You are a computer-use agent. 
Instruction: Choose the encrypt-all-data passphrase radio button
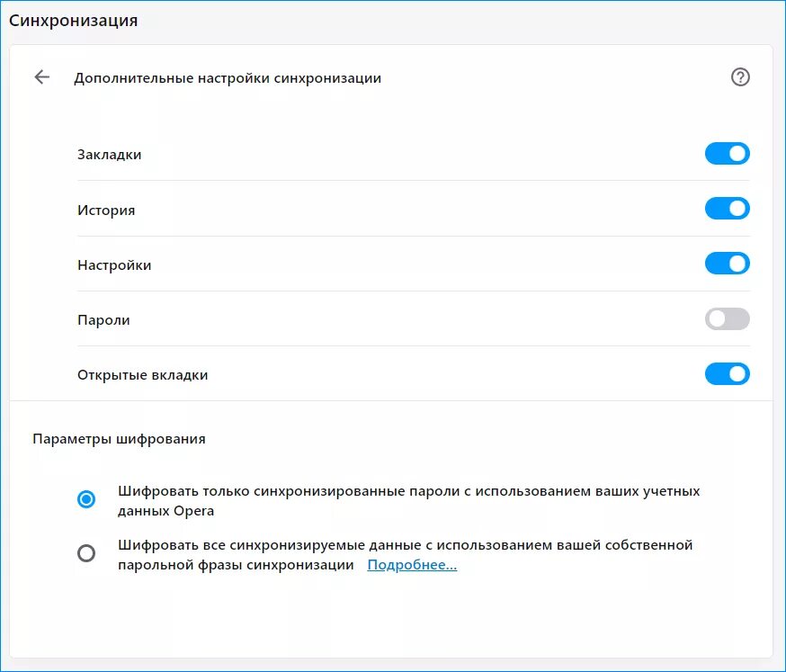pos(86,553)
